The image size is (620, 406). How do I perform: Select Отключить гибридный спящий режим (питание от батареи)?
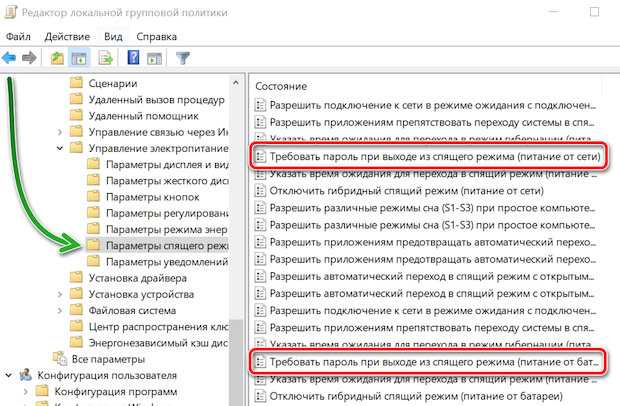[x=416, y=396]
